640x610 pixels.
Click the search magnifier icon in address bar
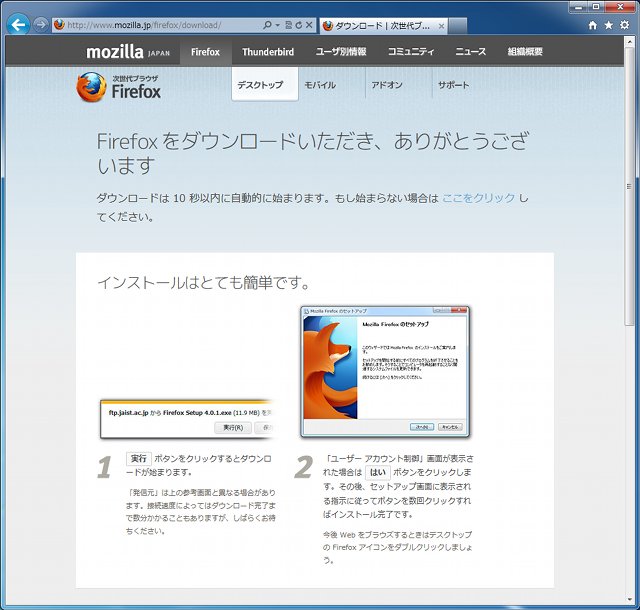267,25
